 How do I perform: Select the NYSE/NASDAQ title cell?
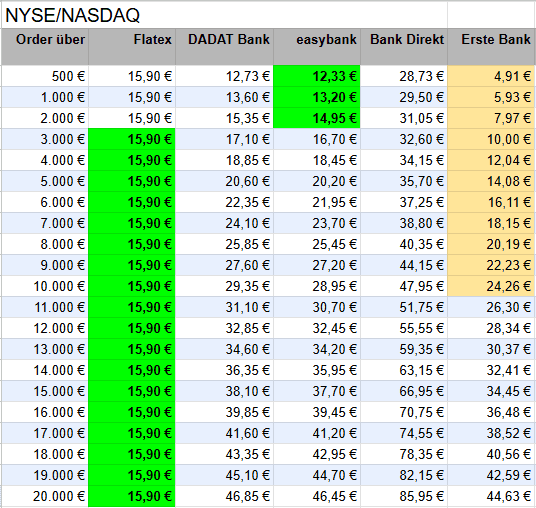tap(224, 15)
